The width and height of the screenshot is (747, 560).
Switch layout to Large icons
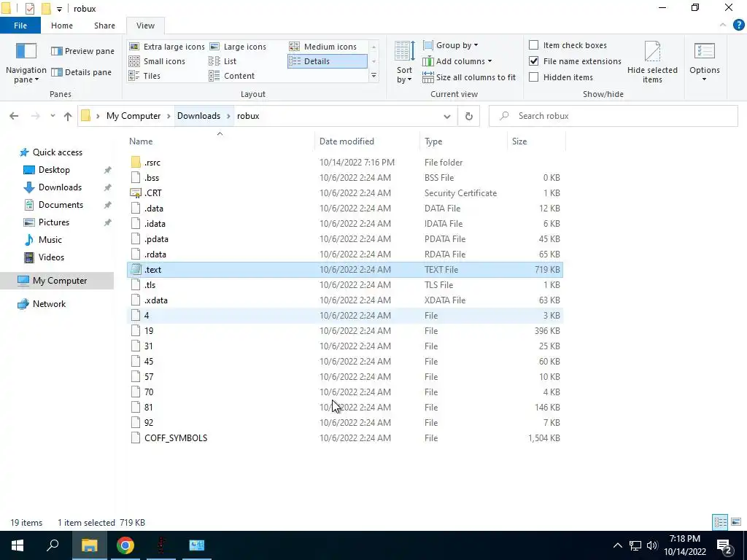238,47
